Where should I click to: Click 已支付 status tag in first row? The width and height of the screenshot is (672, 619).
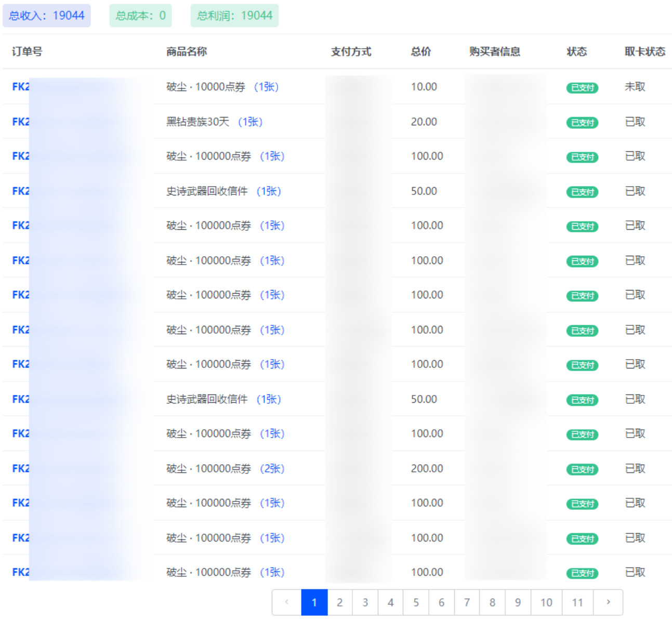[582, 88]
